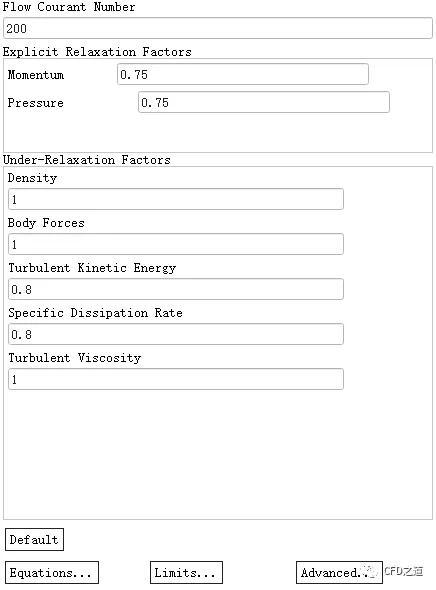Click the Specific Dissipation Rate field
The width and height of the screenshot is (436, 590).
tap(176, 334)
